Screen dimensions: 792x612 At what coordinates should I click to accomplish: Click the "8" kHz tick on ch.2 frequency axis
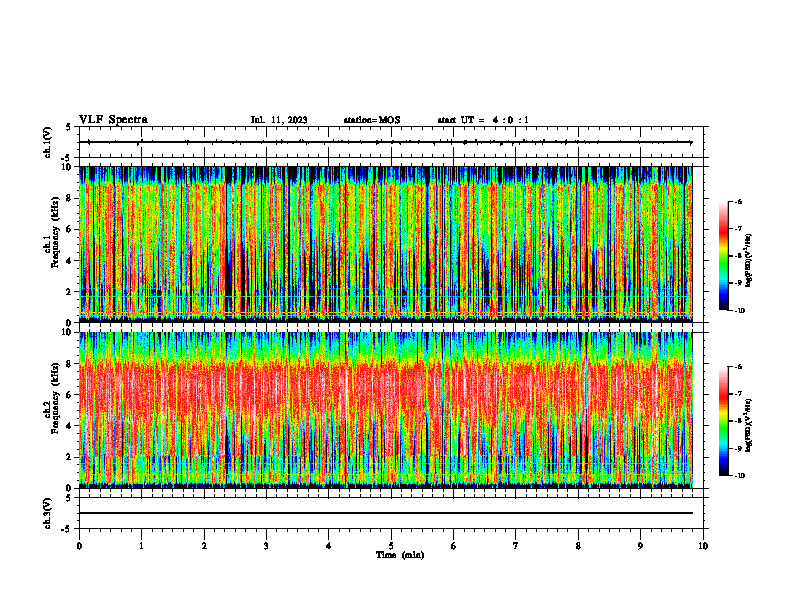pos(70,363)
